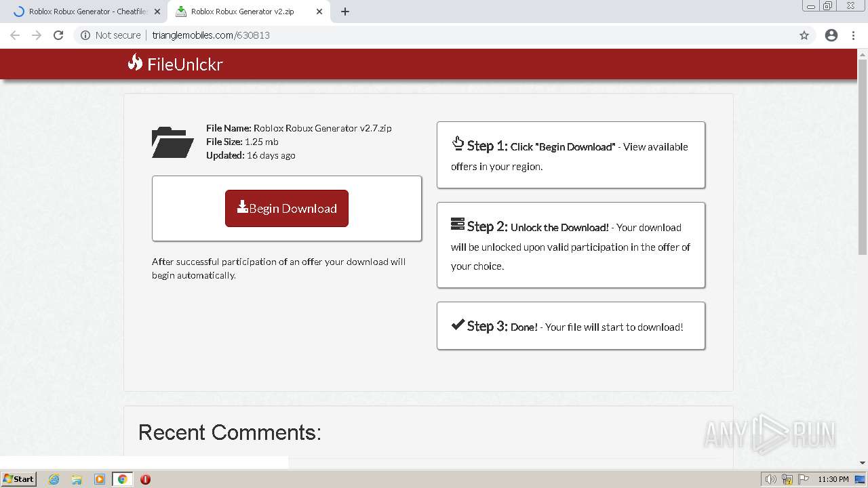The height and width of the screenshot is (488, 868).
Task: Click the Updated 16 days ago text
Action: point(250,155)
